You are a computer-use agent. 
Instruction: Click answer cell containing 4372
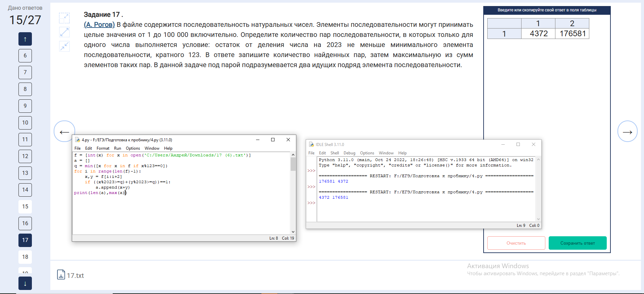(x=538, y=34)
